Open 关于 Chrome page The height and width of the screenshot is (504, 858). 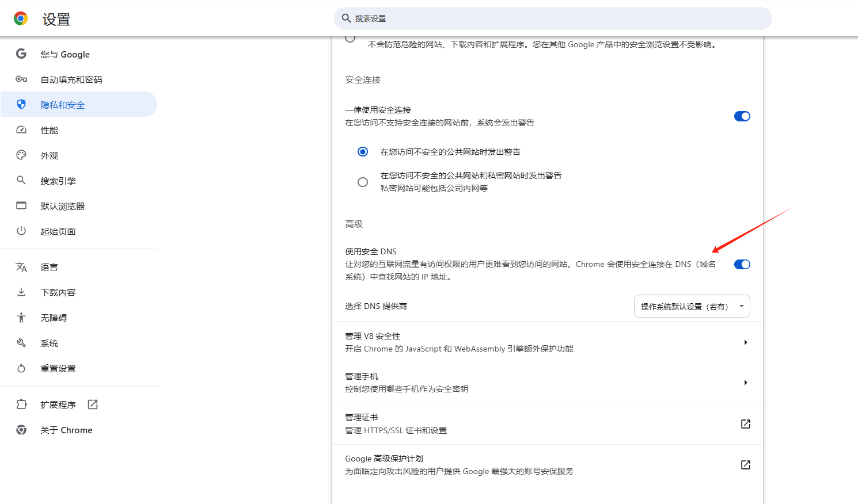pos(79,430)
